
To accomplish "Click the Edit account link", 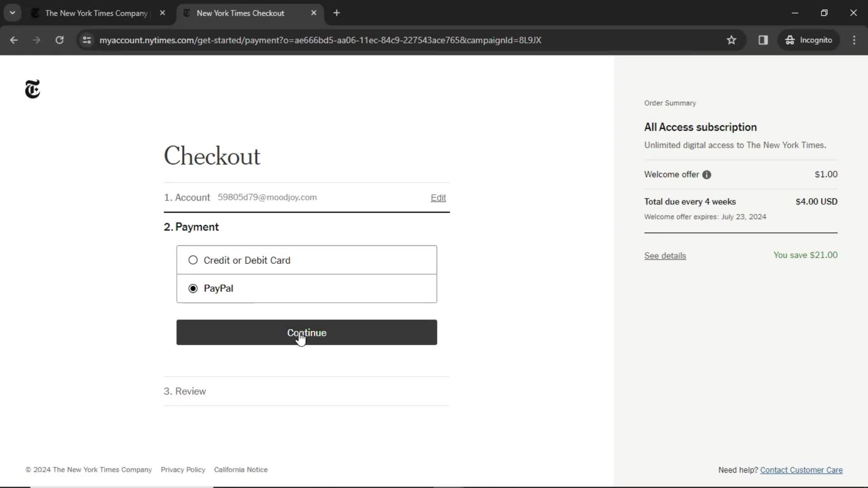I will (x=438, y=197).
